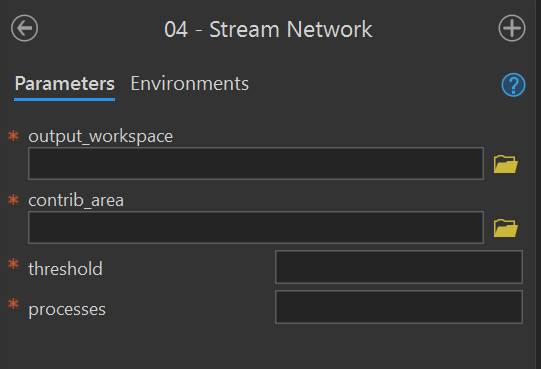This screenshot has height=369, width=541.
Task: Select the contrib_area parameter label
Action: (76, 200)
